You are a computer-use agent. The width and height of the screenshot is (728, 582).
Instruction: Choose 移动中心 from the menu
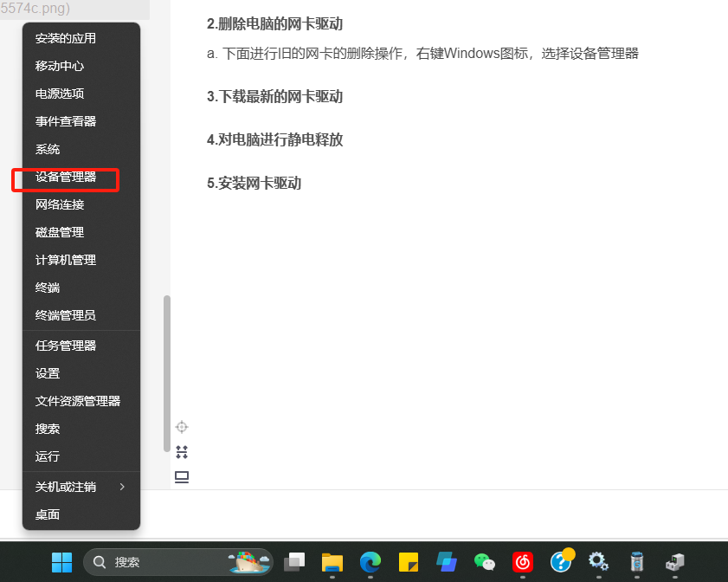(x=81, y=66)
